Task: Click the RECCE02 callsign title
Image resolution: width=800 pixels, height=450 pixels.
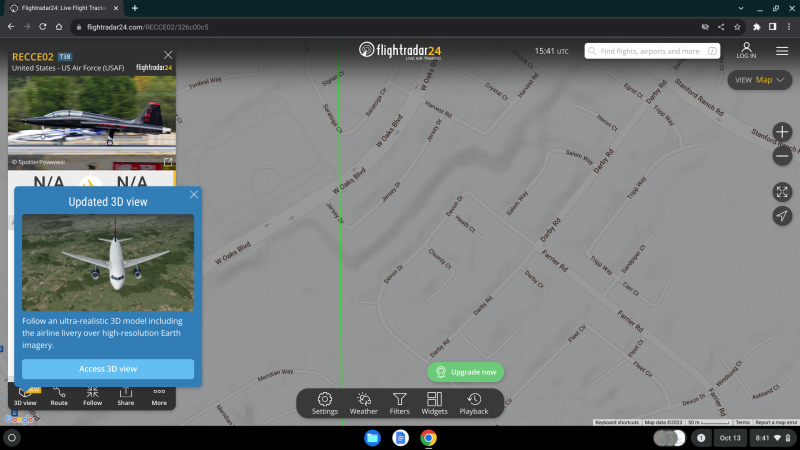Action: click(x=33, y=57)
